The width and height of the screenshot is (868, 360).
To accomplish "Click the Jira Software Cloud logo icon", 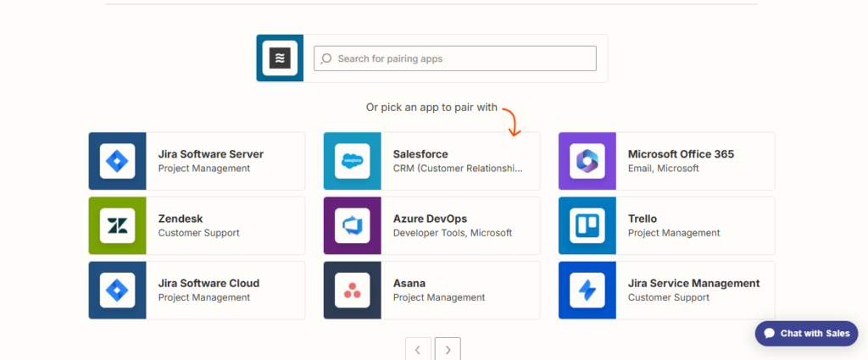I will [117, 291].
